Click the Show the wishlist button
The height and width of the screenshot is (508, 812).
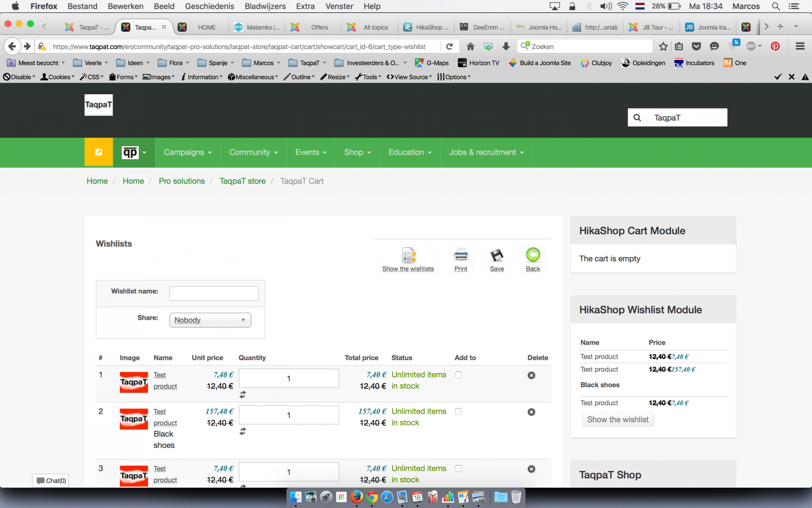617,419
